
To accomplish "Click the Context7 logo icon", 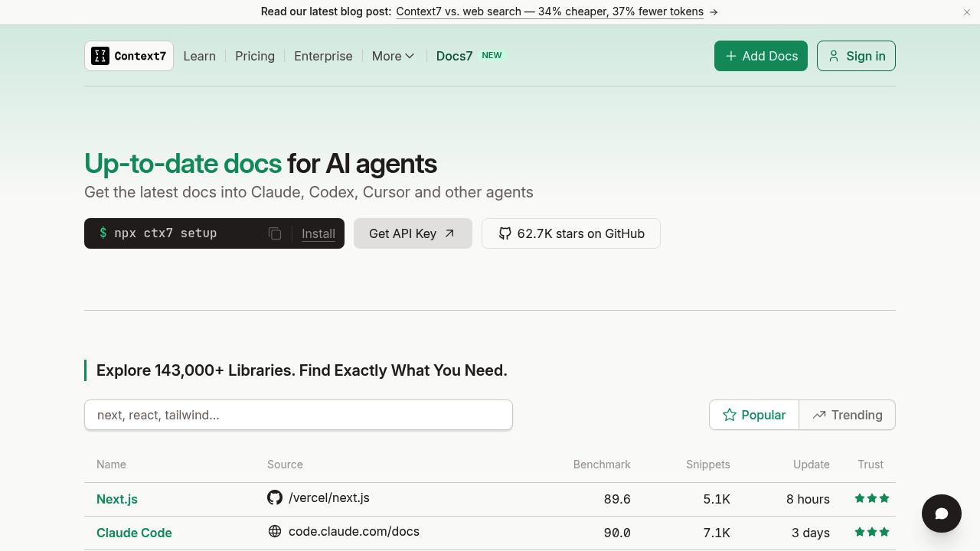I will [x=100, y=56].
